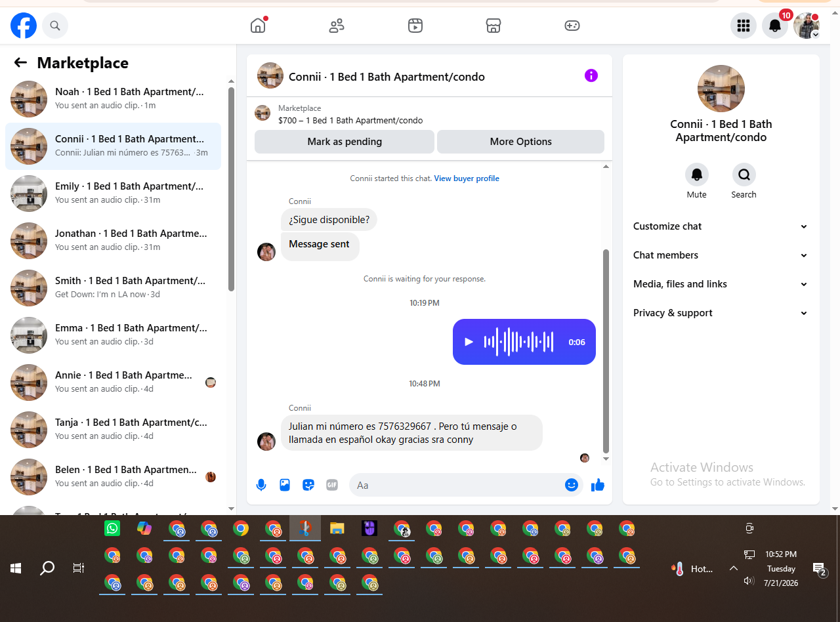This screenshot has width=840, height=622.
Task: Click the large profile picture in details panel
Action: tap(721, 89)
